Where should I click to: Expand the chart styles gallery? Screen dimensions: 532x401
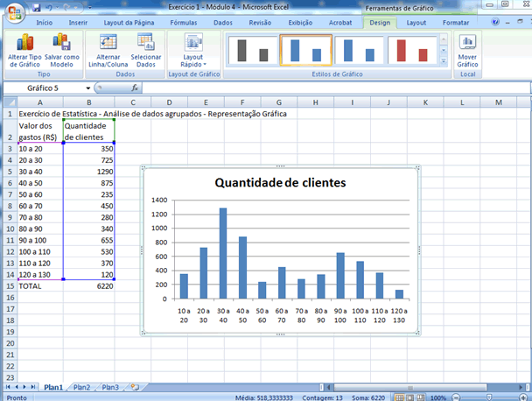click(443, 64)
